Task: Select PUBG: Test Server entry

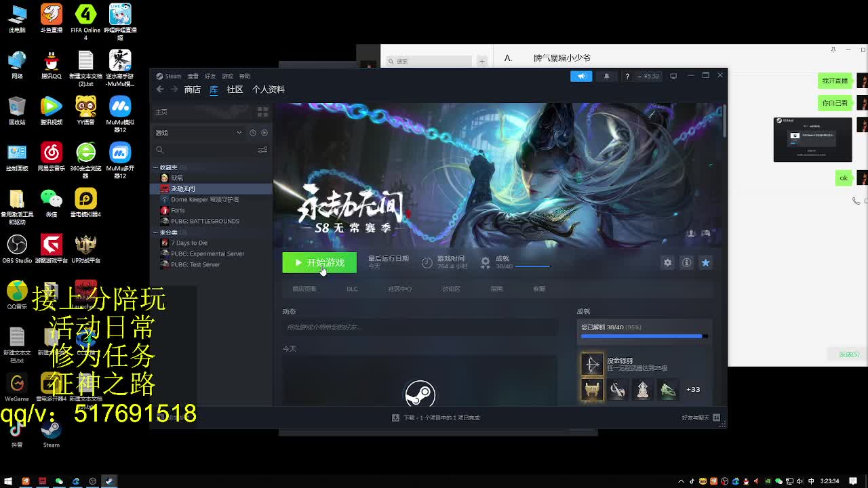Action: click(212, 264)
